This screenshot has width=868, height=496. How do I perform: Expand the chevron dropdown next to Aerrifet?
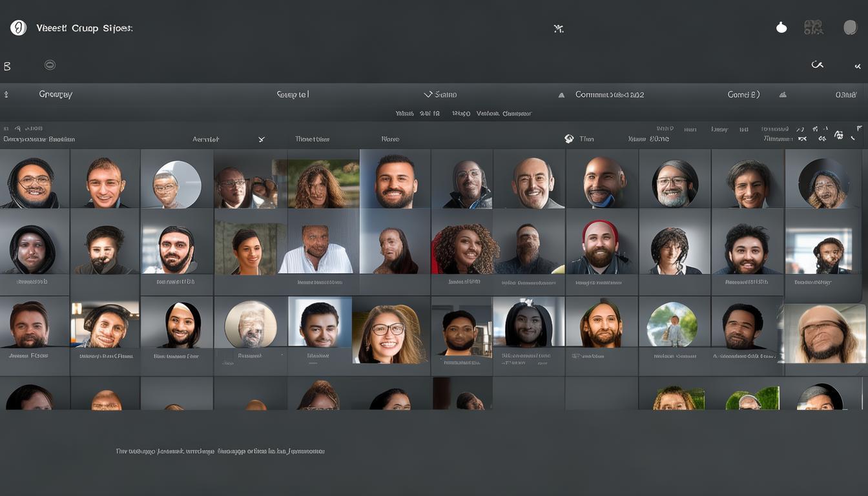pyautogui.click(x=262, y=139)
